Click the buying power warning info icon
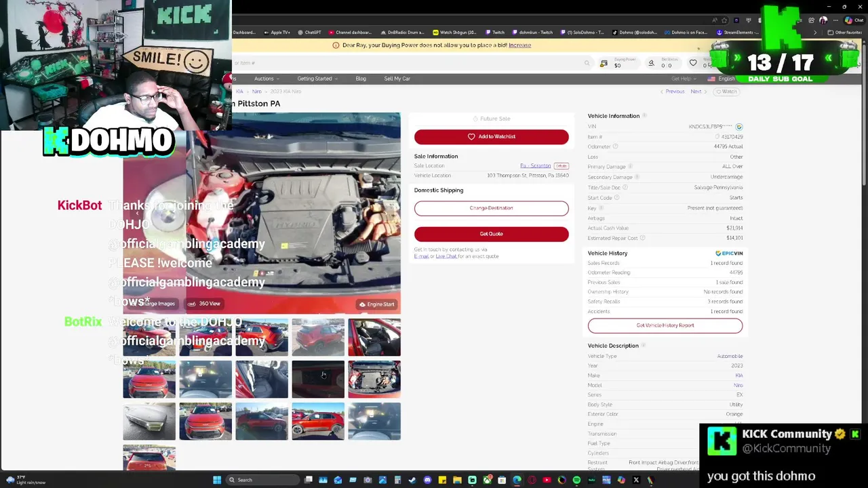This screenshot has width=868, height=488. pos(336,45)
